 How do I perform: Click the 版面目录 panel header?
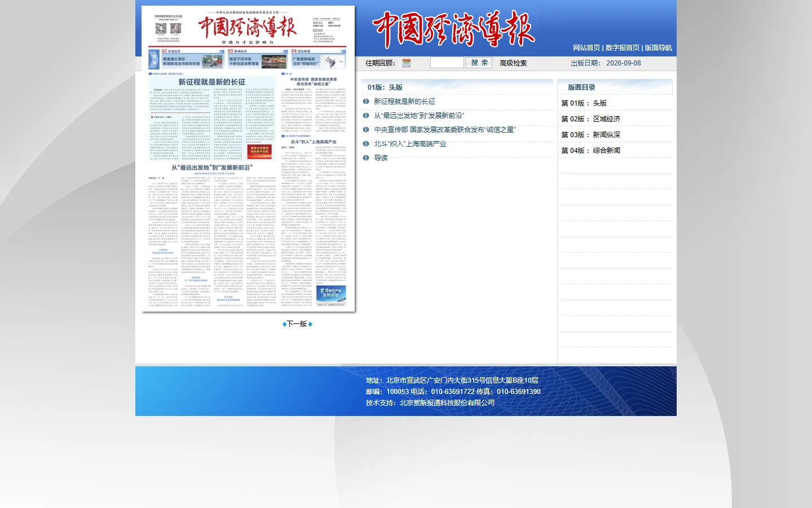[581, 87]
